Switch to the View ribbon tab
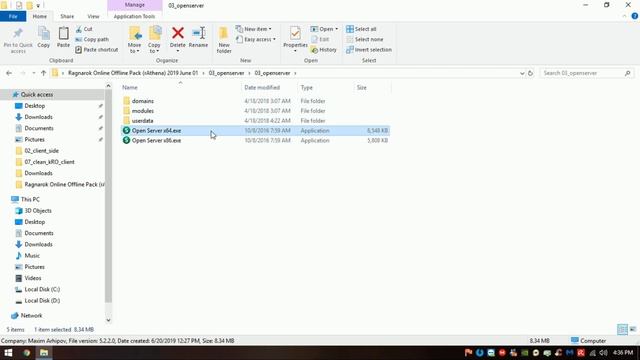640x360 pixels. tap(93, 16)
